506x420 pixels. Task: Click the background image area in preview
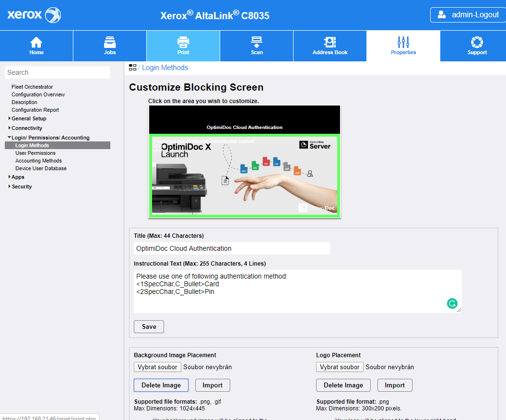[244, 175]
